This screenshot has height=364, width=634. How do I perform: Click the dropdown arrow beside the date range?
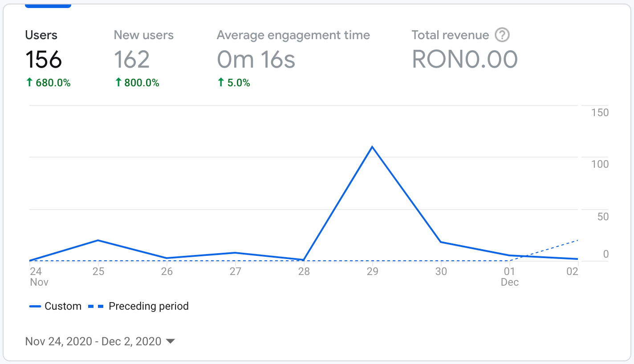[170, 341]
